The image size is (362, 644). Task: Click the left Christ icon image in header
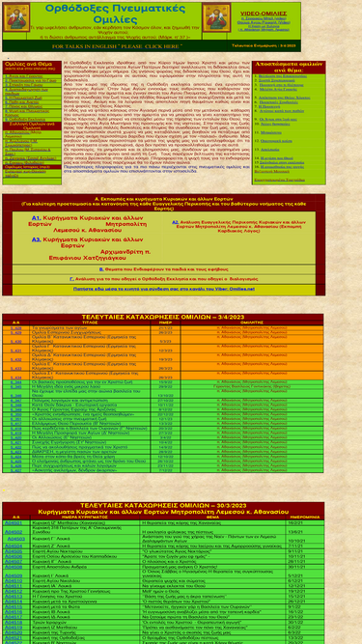coord(16,17)
